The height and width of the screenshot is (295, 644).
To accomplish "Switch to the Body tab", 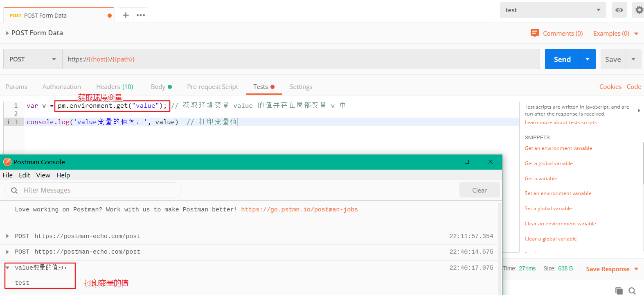I will [161, 87].
